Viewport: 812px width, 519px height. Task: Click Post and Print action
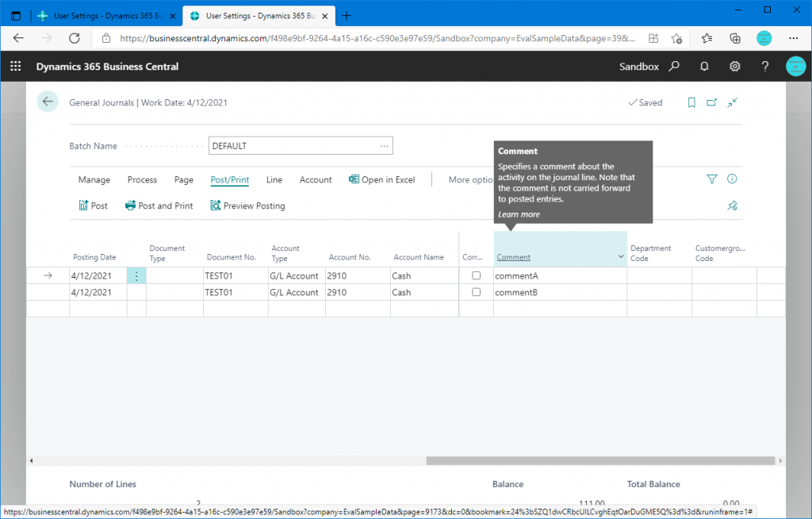tap(159, 206)
